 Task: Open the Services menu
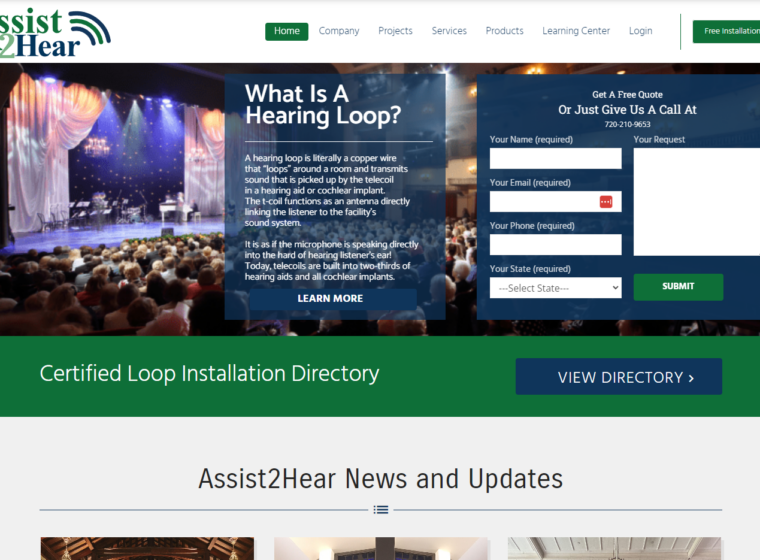pos(449,31)
